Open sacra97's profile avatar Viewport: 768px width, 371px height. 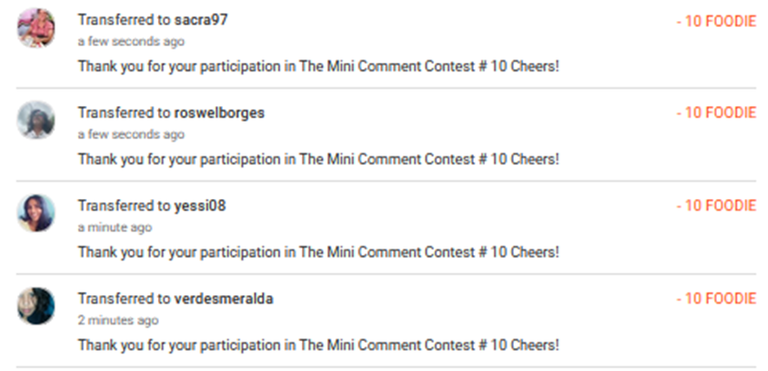(36, 27)
